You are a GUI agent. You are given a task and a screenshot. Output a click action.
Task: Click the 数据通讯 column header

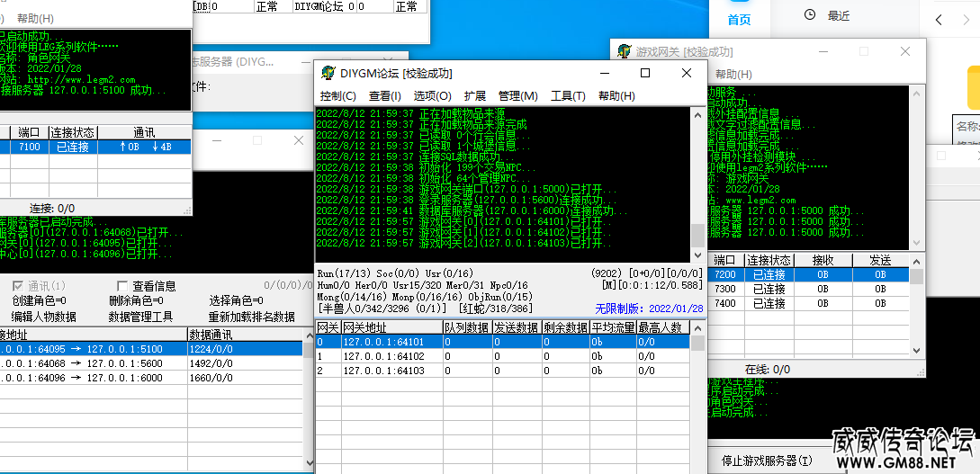pyautogui.click(x=245, y=335)
